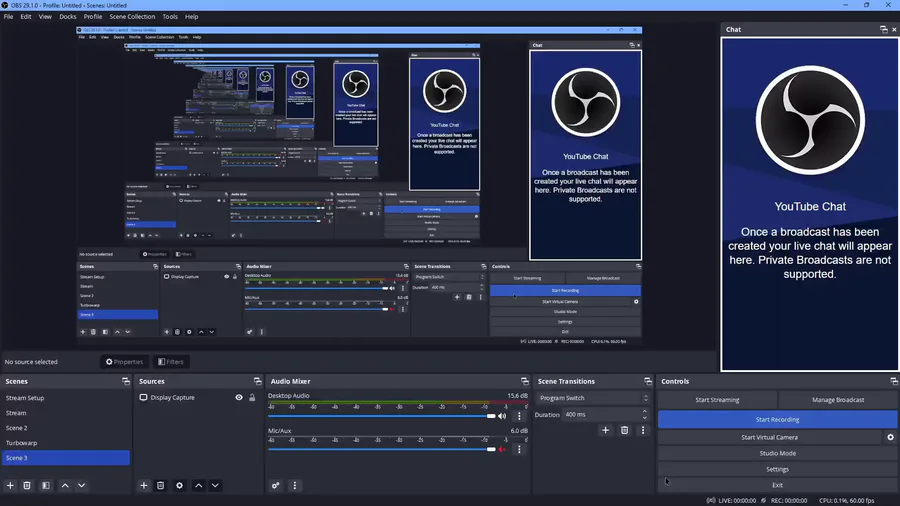This screenshot has width=900, height=506.
Task: Select Display Capture source
Action: (x=172, y=398)
